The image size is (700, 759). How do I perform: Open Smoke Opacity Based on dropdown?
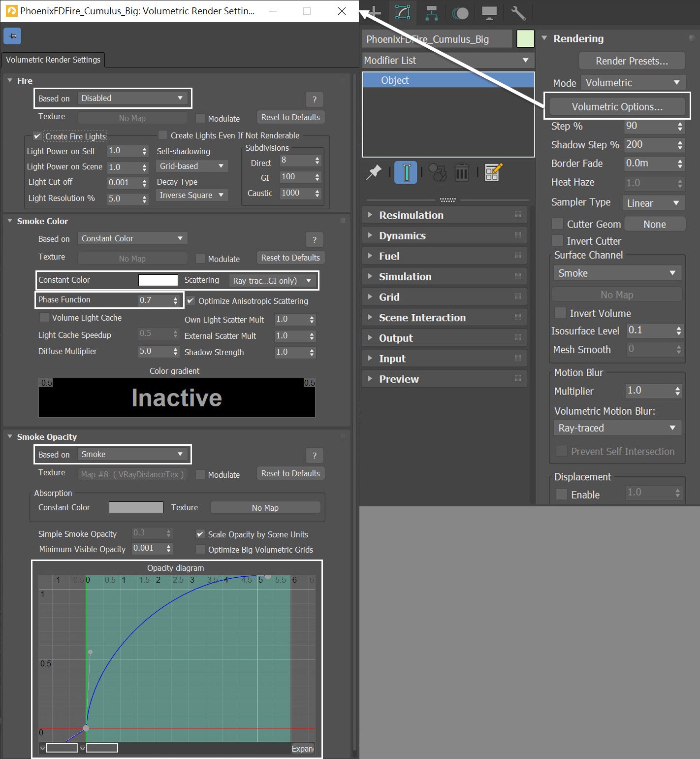click(x=132, y=454)
